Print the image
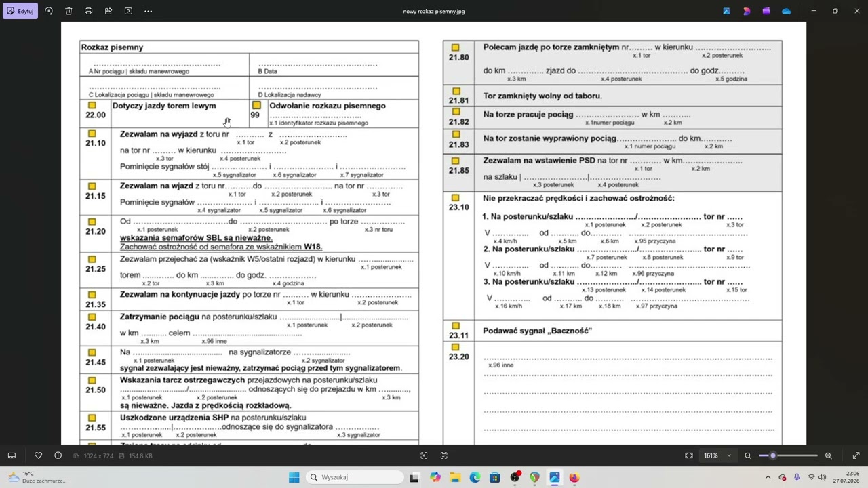The height and width of the screenshot is (488, 868). 88,11
